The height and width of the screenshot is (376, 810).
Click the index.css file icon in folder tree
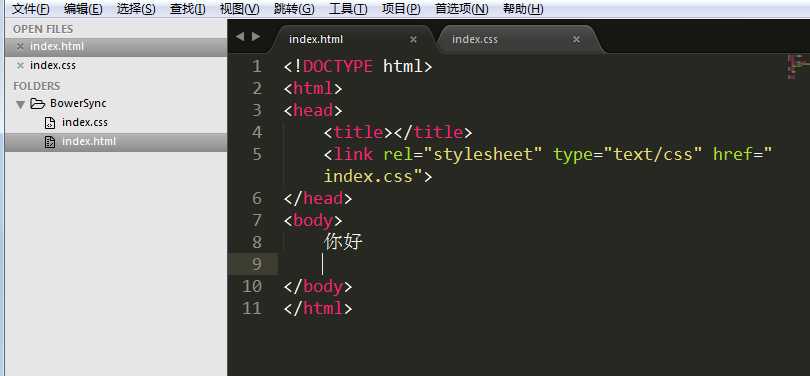(x=50, y=123)
